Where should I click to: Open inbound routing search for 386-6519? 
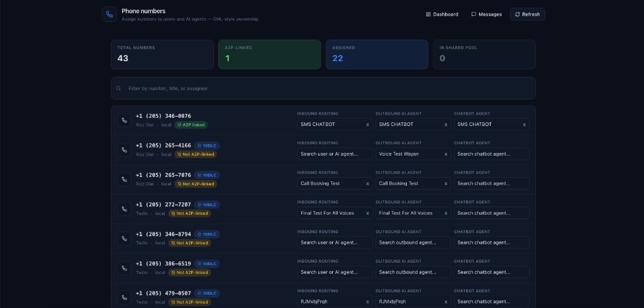pyautogui.click(x=335, y=272)
